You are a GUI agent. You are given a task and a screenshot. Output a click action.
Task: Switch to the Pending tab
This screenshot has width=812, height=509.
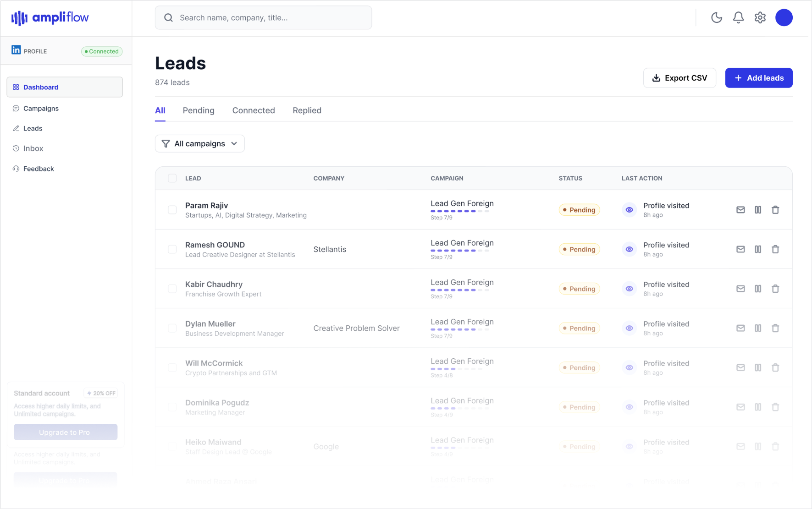[199, 110]
